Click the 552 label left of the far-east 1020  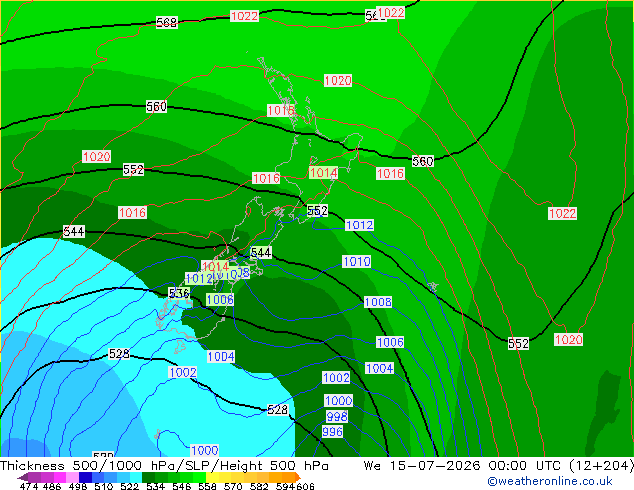[518, 344]
